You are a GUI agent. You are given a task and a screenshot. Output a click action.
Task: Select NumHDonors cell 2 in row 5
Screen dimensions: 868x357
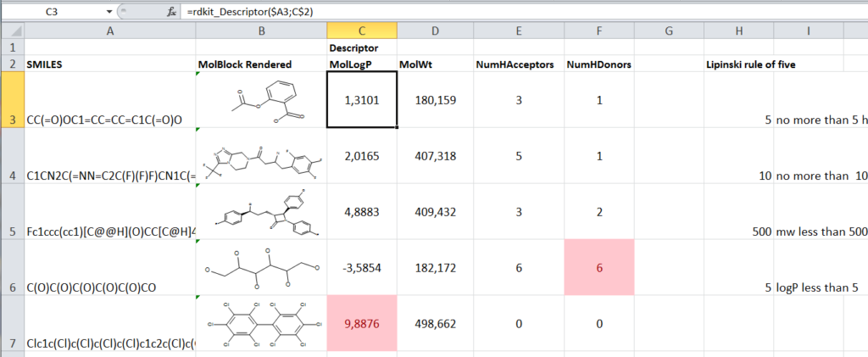coord(599,211)
